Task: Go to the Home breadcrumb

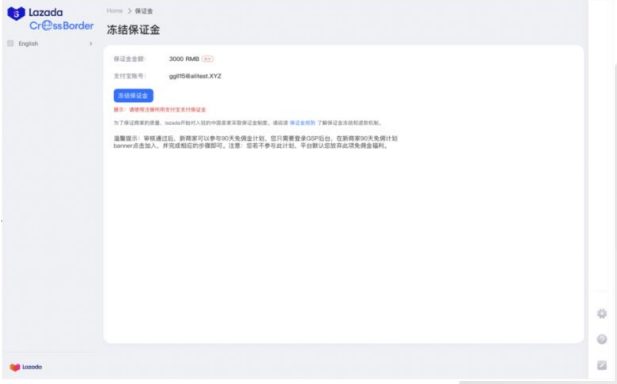Action: (115, 11)
